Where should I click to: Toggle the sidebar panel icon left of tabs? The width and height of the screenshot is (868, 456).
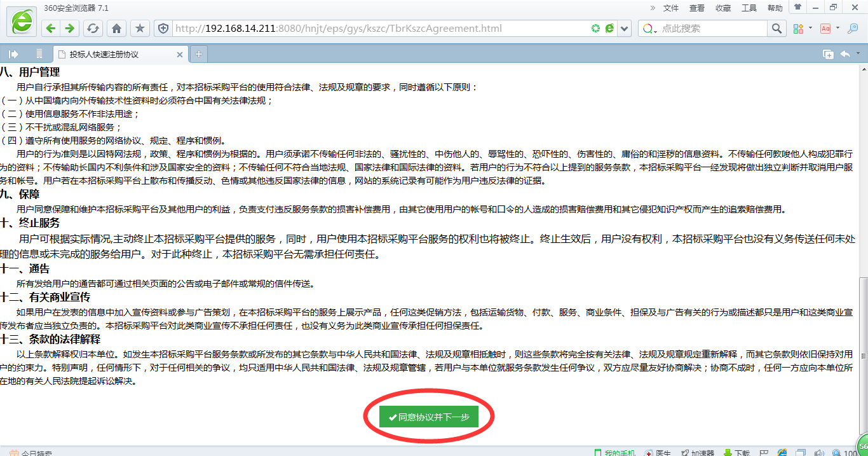[x=13, y=54]
